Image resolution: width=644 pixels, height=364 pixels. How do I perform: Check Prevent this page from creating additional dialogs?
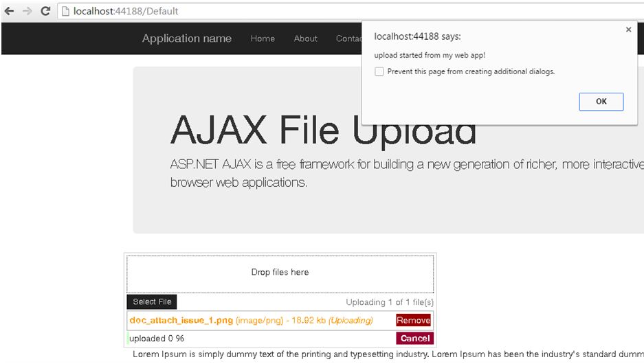pos(379,71)
